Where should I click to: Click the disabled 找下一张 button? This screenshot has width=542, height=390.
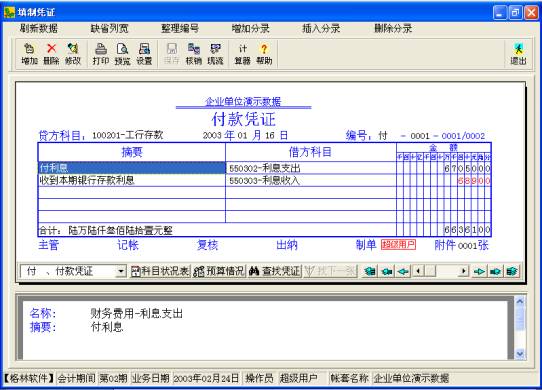click(330, 271)
